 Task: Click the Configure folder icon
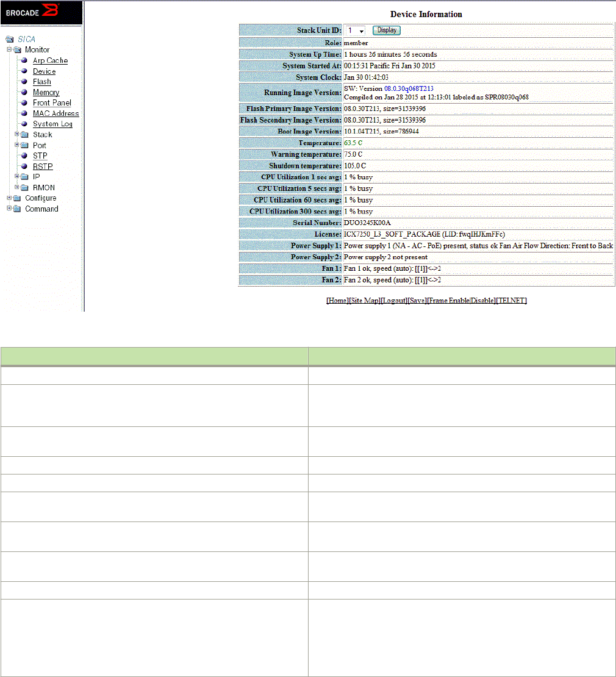point(17,198)
